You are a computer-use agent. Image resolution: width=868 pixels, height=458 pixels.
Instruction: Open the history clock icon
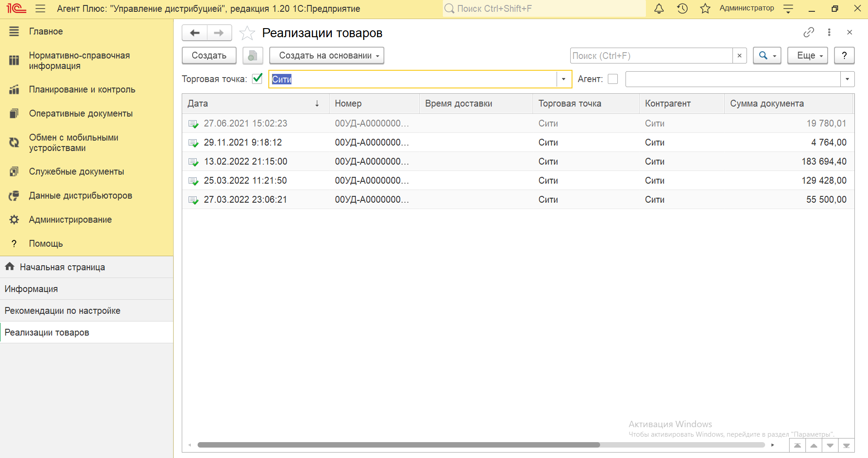click(682, 9)
